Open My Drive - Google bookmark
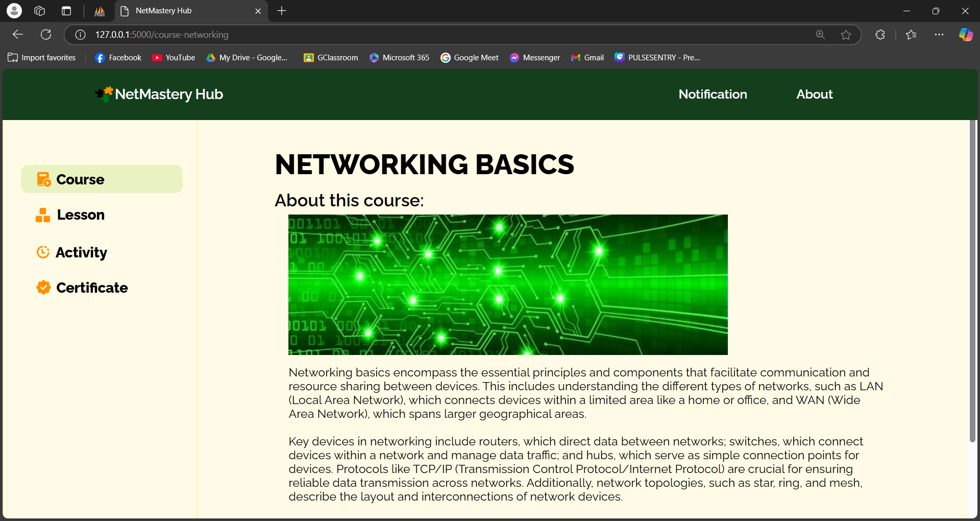The width and height of the screenshot is (980, 521). click(247, 58)
